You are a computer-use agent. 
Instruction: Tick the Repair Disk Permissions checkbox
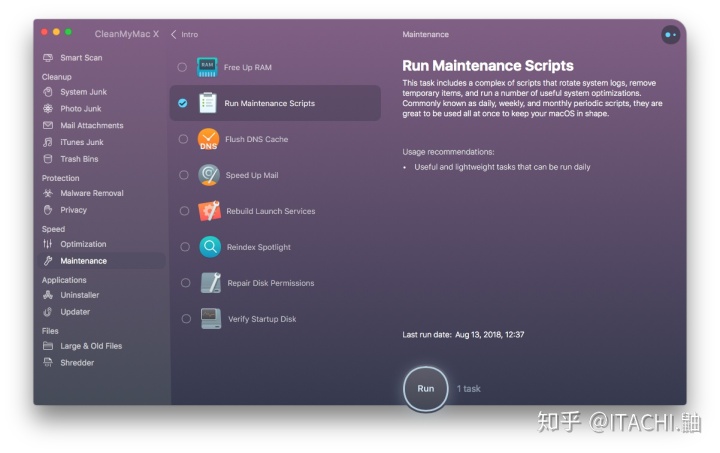pos(186,283)
